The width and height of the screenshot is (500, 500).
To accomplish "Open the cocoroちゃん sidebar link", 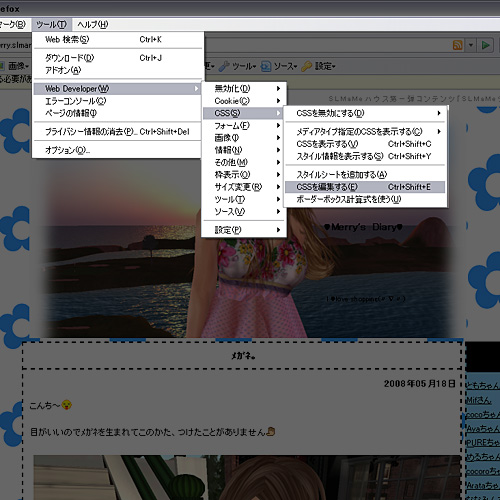I will pos(482,471).
